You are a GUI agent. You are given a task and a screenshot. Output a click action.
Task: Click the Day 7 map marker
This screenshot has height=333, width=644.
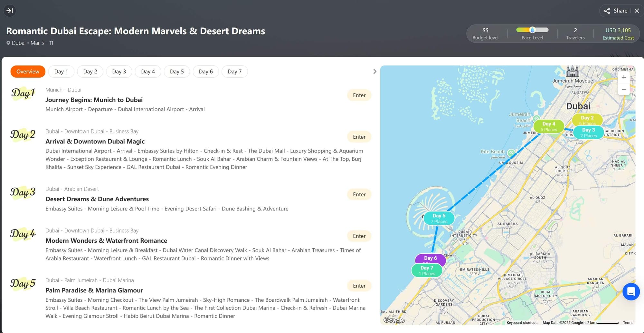(x=427, y=271)
